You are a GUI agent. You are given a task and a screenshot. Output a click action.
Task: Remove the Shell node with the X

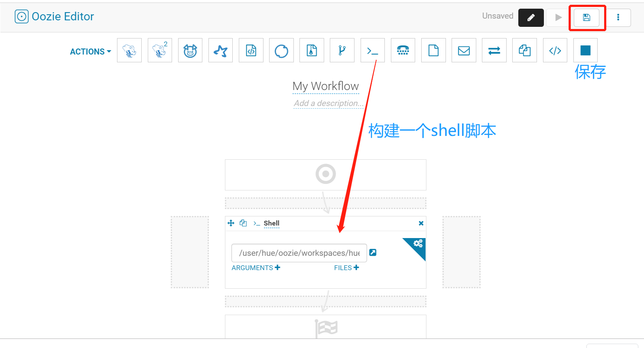421,223
